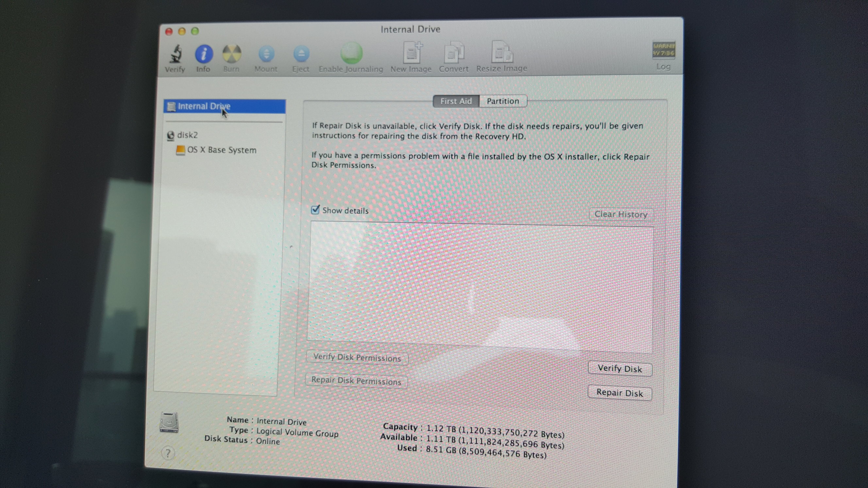The image size is (868, 488).
Task: Select disk2 in the sidebar
Action: click(x=183, y=135)
